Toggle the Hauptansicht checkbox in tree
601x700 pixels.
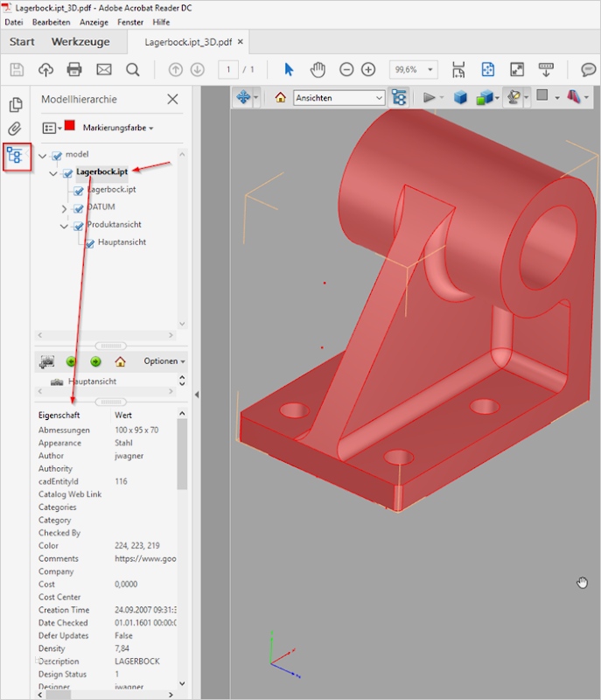point(89,243)
